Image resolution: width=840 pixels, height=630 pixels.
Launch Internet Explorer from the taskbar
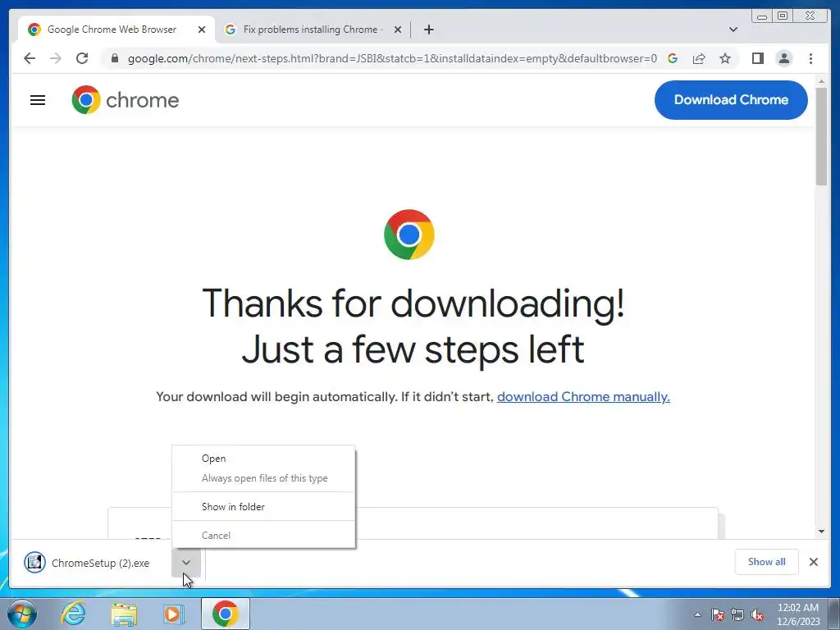[73, 614]
